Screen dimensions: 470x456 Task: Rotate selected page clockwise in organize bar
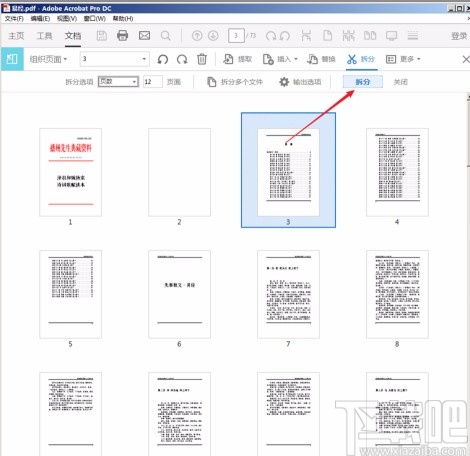coord(182,59)
